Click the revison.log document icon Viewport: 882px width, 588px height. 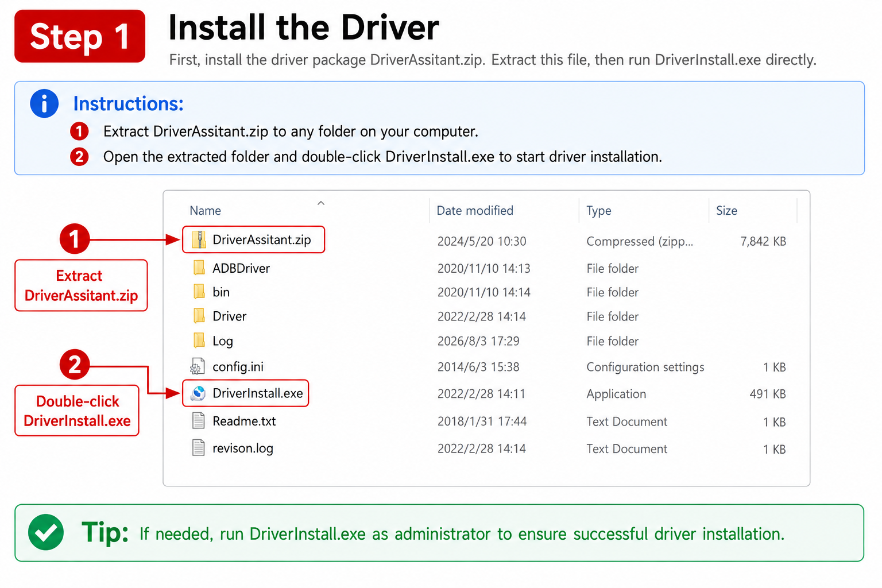(x=198, y=448)
